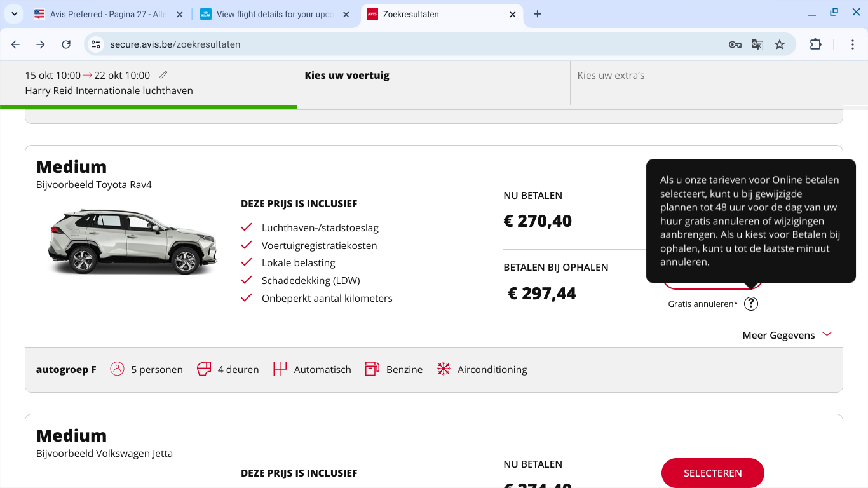Open the tab search dropdown arrow
This screenshot has height=488, width=868.
click(x=14, y=14)
